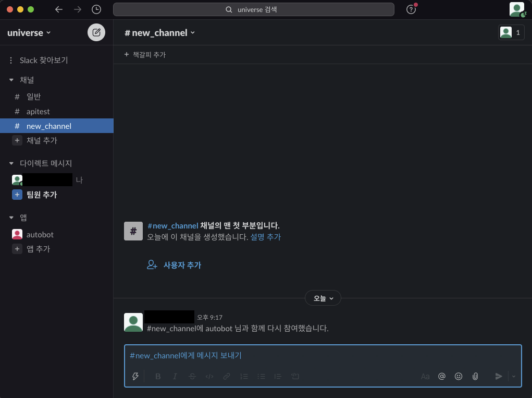Click the # channel icon in intro

point(133,231)
